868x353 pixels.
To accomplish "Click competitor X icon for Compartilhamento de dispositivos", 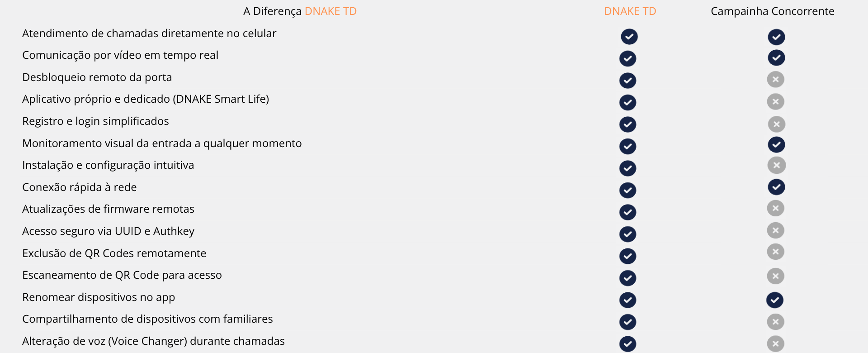I will (776, 322).
